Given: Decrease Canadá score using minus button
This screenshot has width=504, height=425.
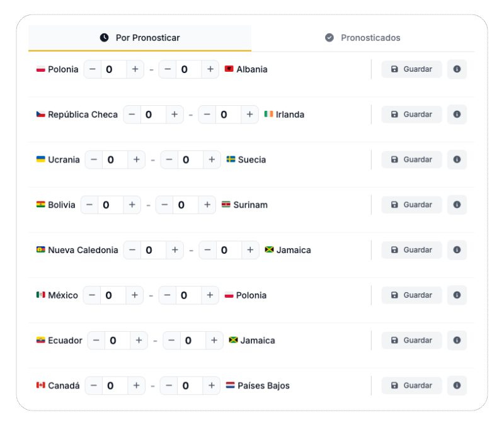Looking at the screenshot, I should tap(94, 385).
